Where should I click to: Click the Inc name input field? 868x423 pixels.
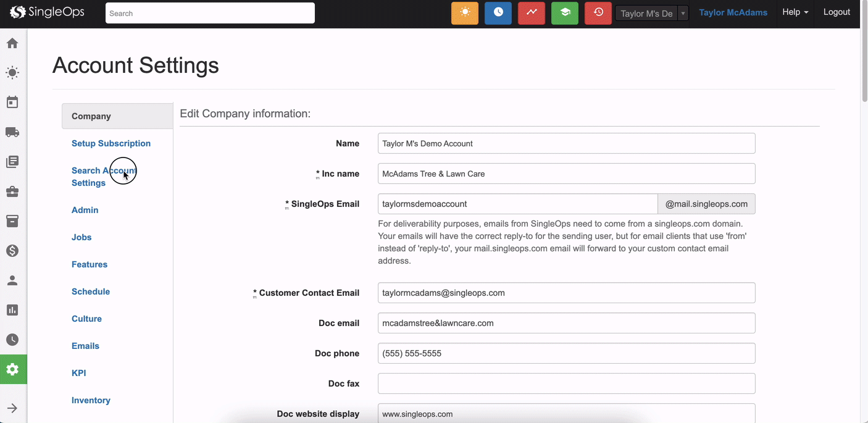(x=566, y=174)
